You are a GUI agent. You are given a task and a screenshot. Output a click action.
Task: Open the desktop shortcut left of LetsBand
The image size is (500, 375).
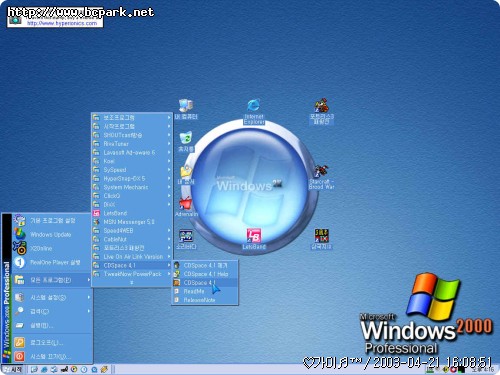(186, 239)
